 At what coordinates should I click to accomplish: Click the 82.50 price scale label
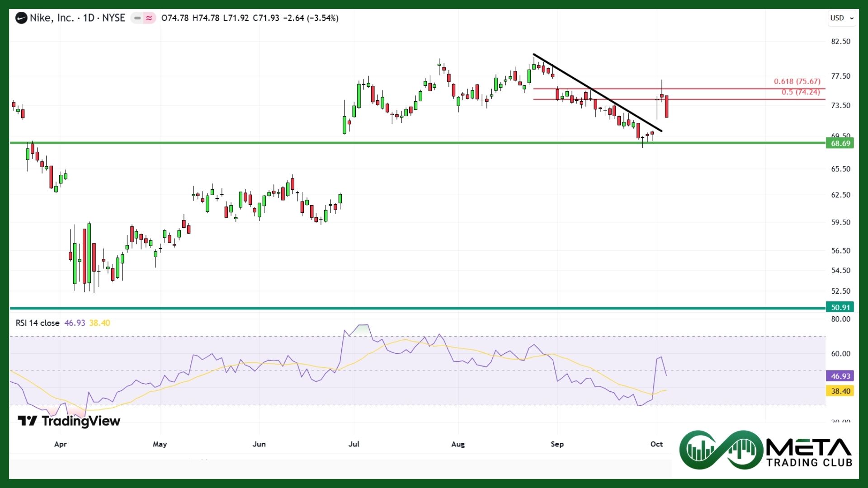point(840,42)
